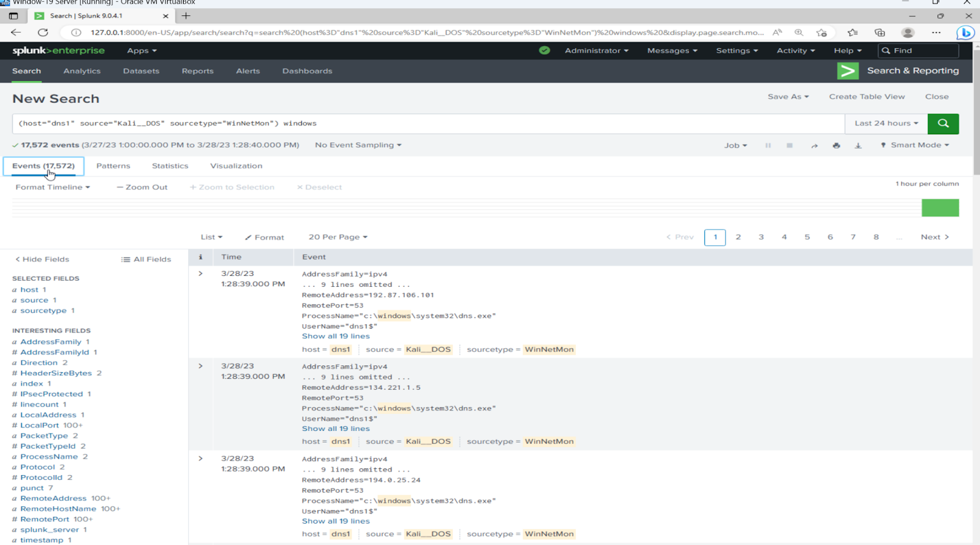Image resolution: width=980 pixels, height=545 pixels.
Task: Stop the search job
Action: tap(790, 145)
